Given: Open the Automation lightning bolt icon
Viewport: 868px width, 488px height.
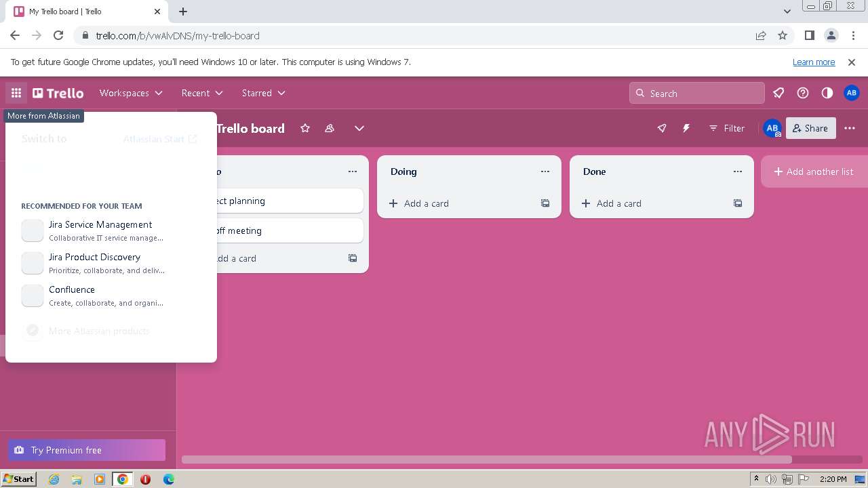Looking at the screenshot, I should point(686,128).
